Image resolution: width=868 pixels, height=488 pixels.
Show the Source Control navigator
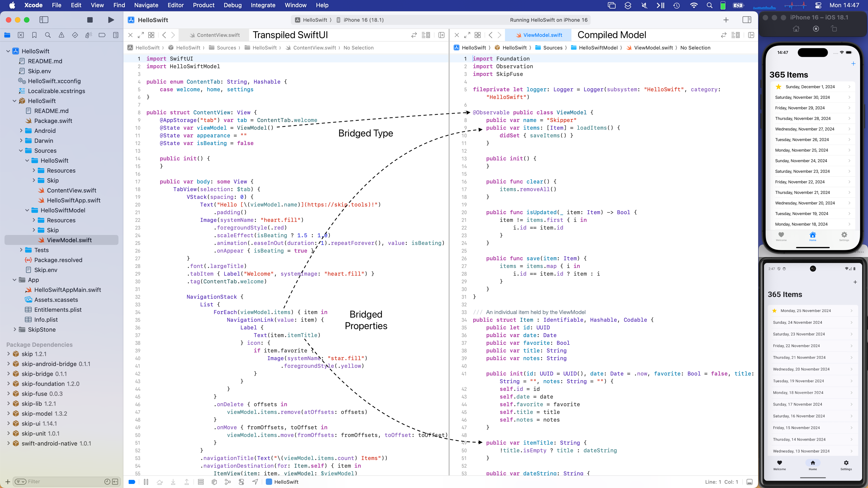click(x=21, y=35)
